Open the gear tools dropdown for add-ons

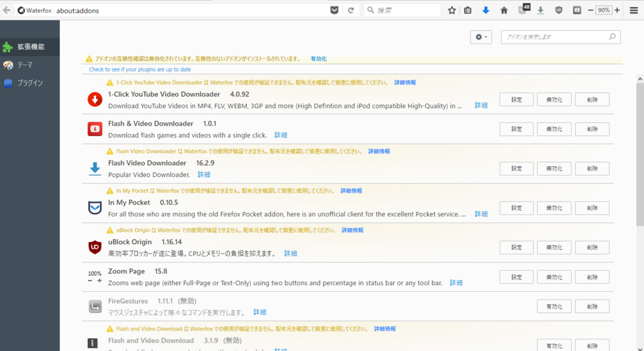(481, 37)
